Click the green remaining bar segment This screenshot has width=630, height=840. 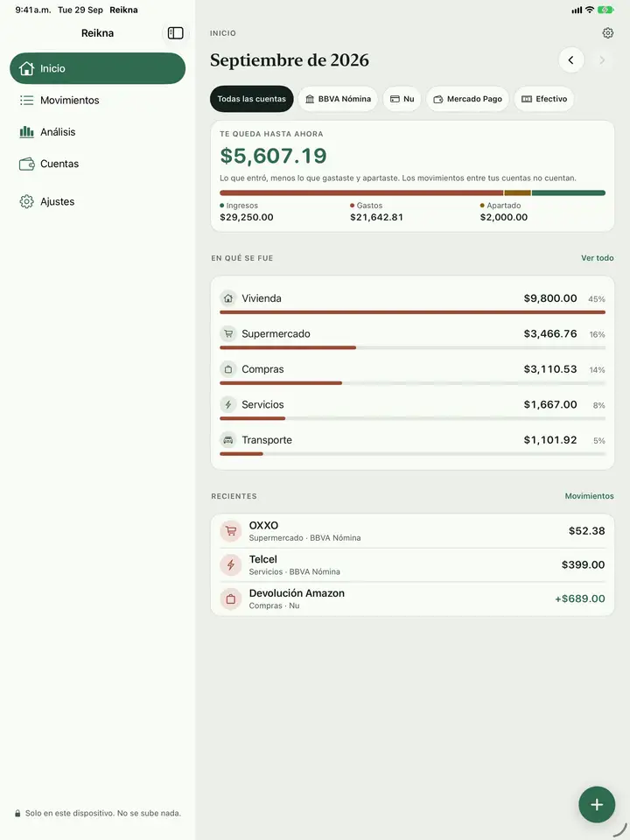coord(569,192)
